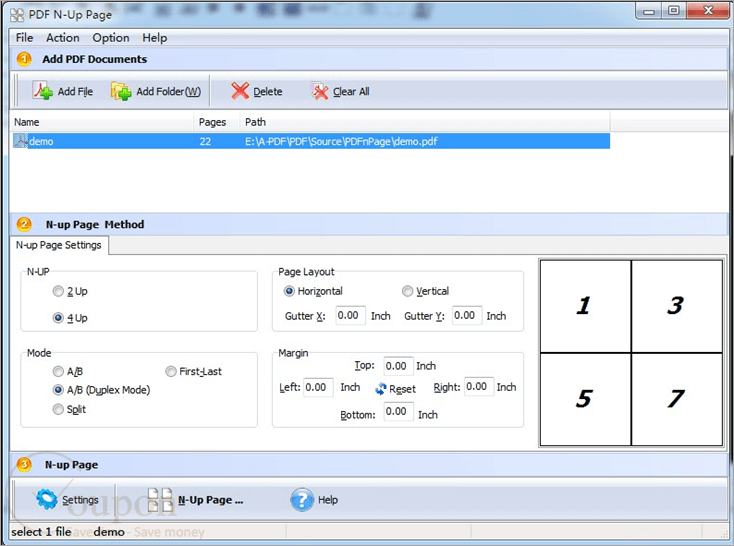The width and height of the screenshot is (734, 546).
Task: Click the Path column header
Action: click(425, 122)
